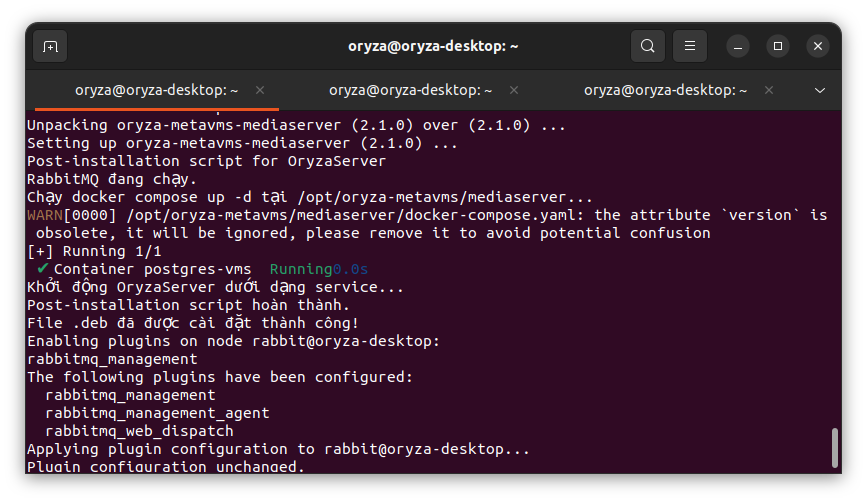Click the window title text
867x502 pixels.
[433, 46]
